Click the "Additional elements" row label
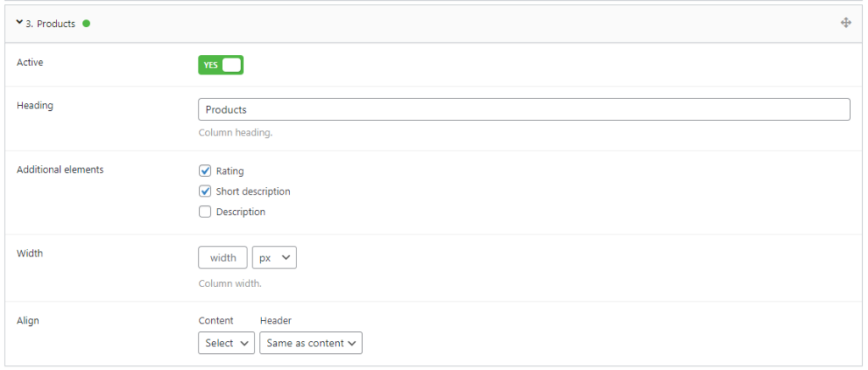Image resolution: width=868 pixels, height=370 pixels. (x=60, y=169)
